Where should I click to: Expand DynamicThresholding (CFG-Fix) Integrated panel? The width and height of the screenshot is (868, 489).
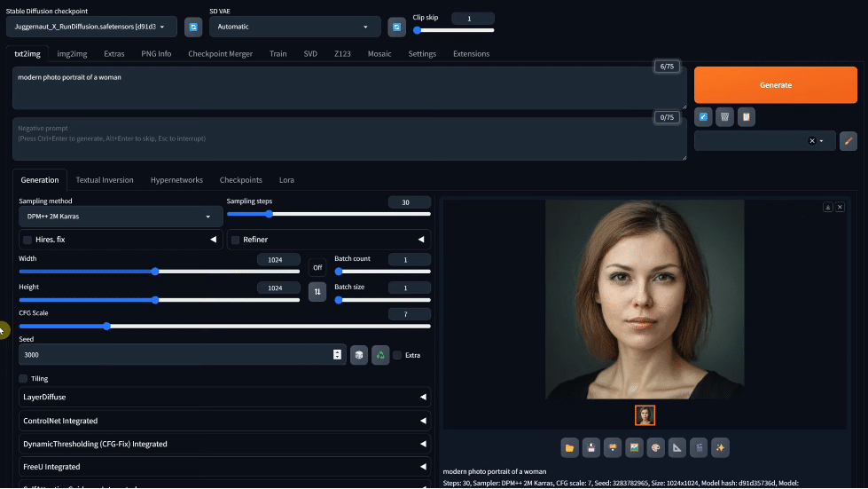(224, 444)
